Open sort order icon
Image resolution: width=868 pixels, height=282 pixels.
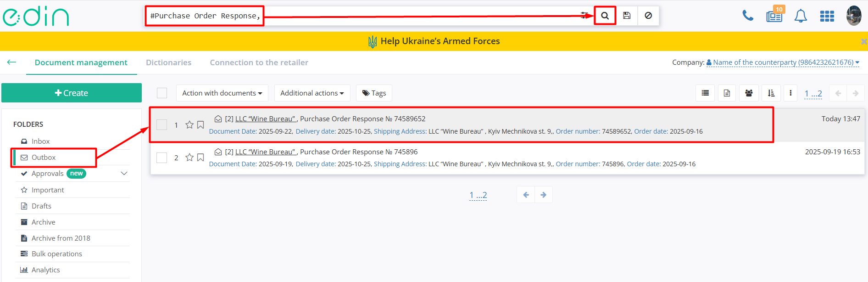coord(771,93)
